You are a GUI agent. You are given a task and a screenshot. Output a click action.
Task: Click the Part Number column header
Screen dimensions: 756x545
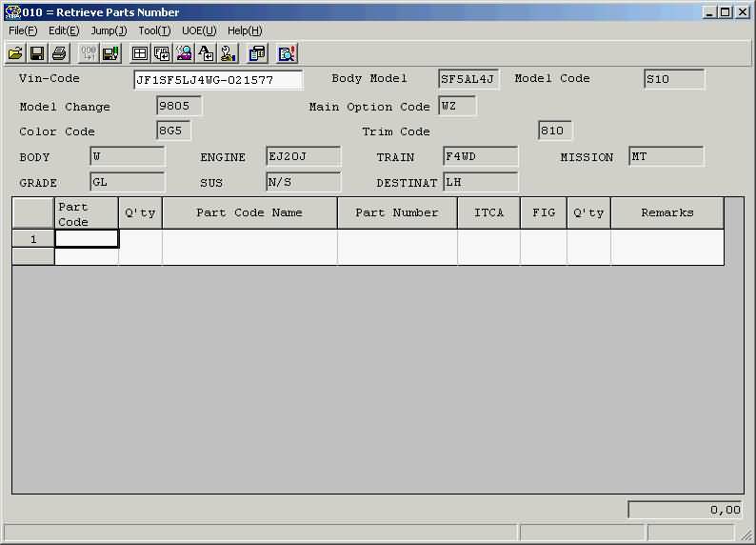click(397, 213)
